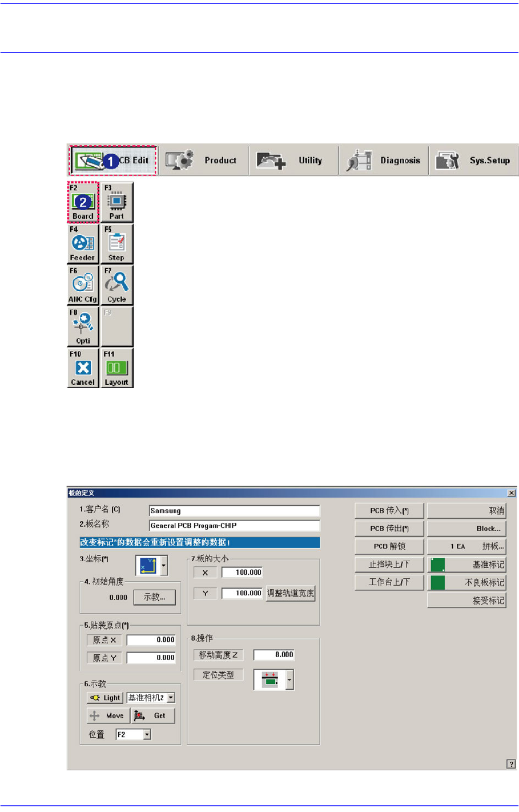This screenshot has height=812, width=519.
Task: Click the 示教... teach button
Action: point(154,597)
